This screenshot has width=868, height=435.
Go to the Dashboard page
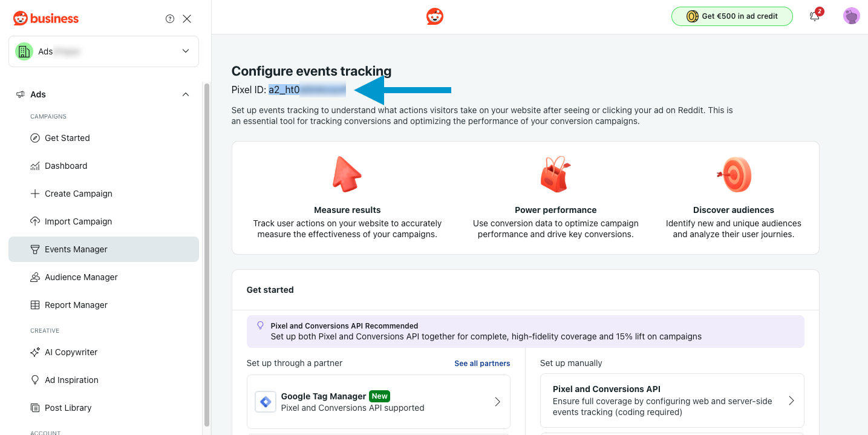click(x=66, y=166)
